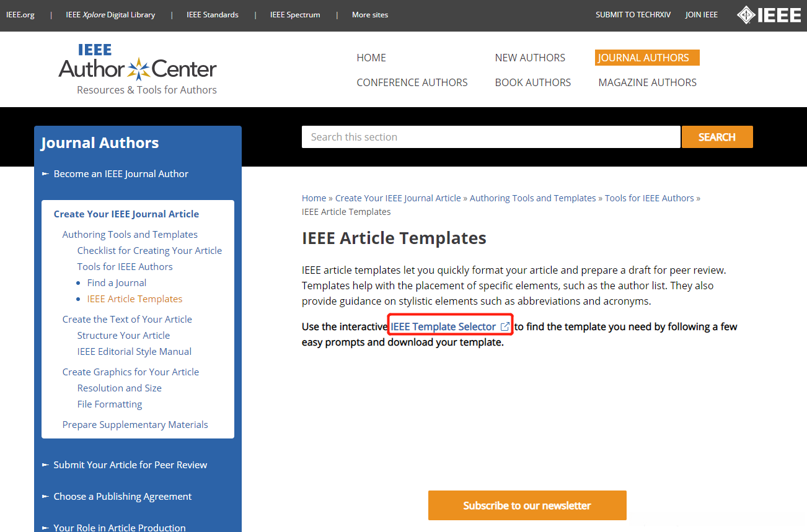
Task: Click external link icon beside Template Selector
Action: pyautogui.click(x=505, y=326)
